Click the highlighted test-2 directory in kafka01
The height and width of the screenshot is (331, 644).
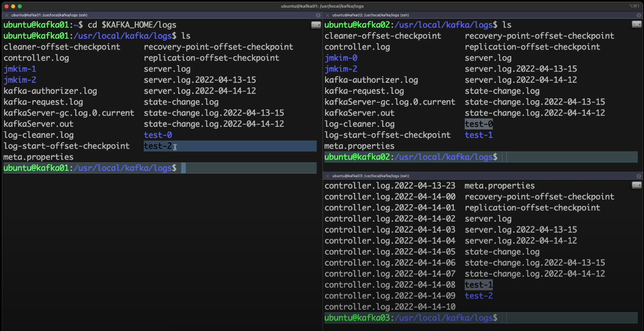[x=158, y=146]
